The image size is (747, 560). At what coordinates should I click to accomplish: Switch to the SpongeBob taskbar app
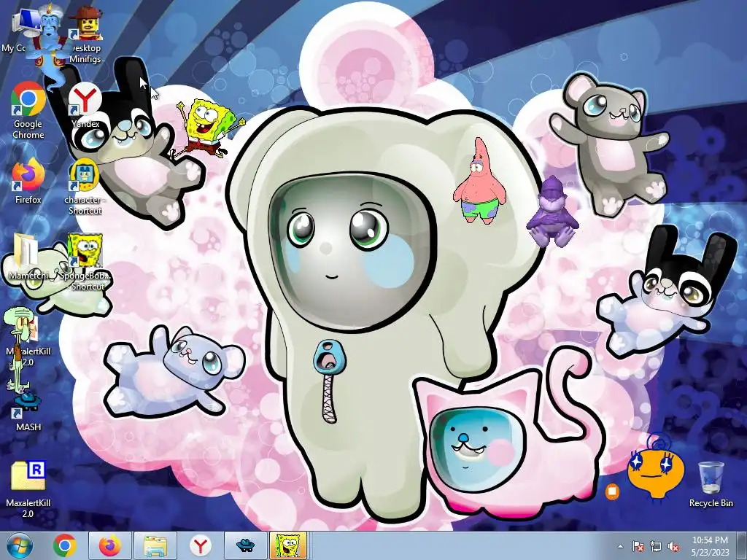[289, 545]
